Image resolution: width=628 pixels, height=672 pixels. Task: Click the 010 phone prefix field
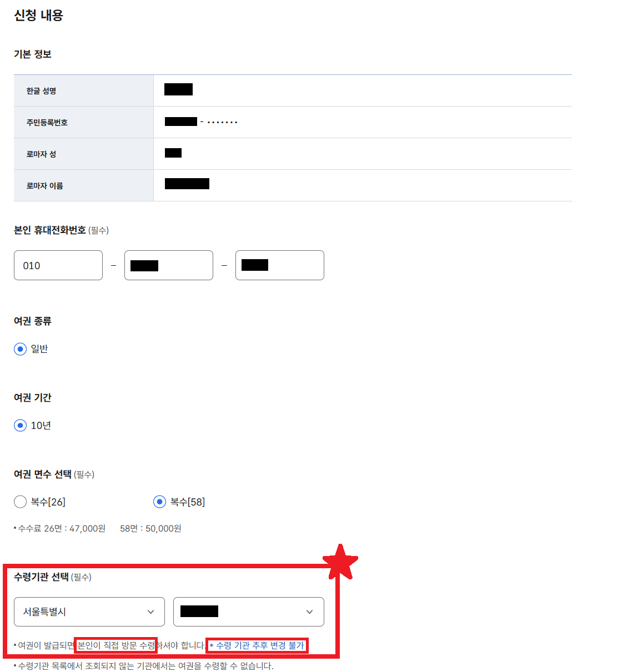click(x=58, y=265)
